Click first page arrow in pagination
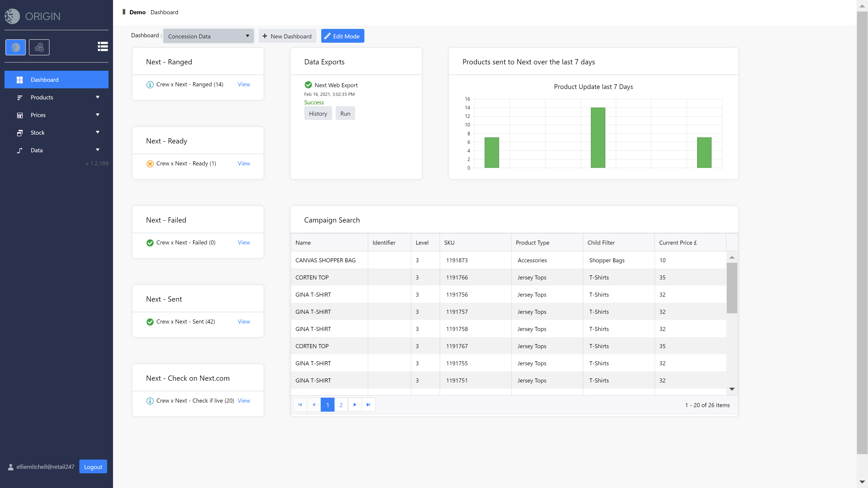868x488 pixels. click(300, 405)
